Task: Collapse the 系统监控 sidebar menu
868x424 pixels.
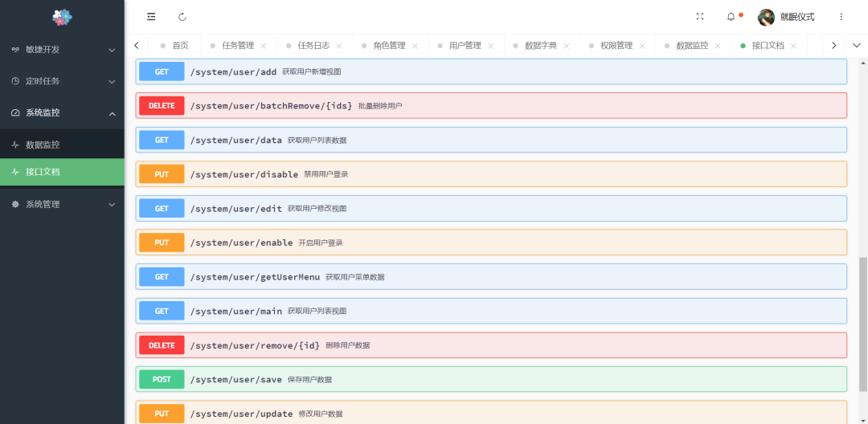Action: point(62,113)
